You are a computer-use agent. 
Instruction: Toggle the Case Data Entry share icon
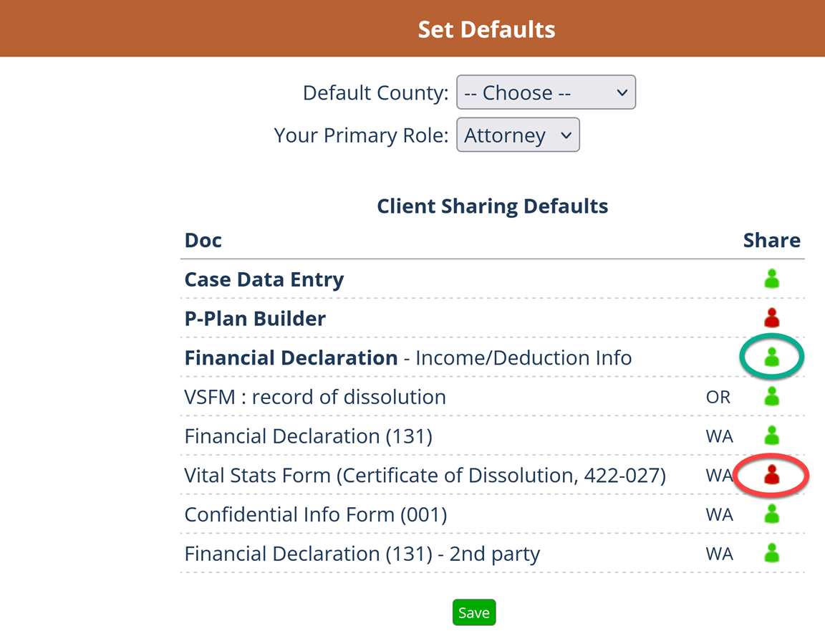pos(771,279)
